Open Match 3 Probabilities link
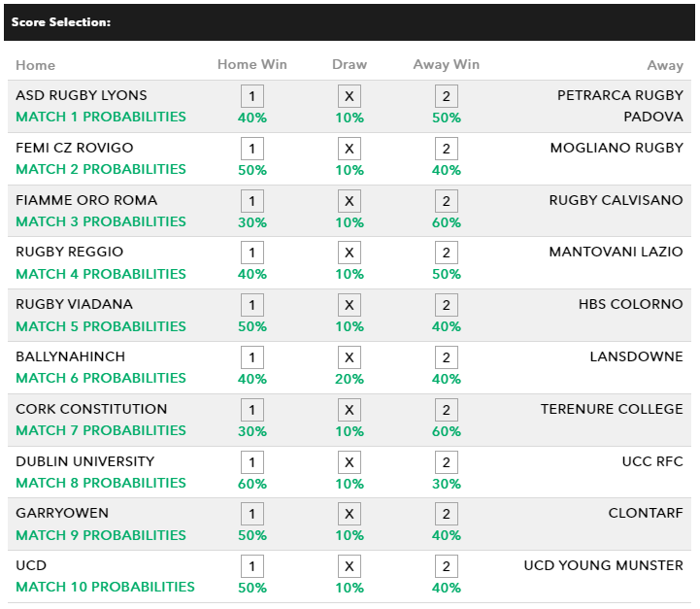The image size is (700, 609). click(100, 221)
